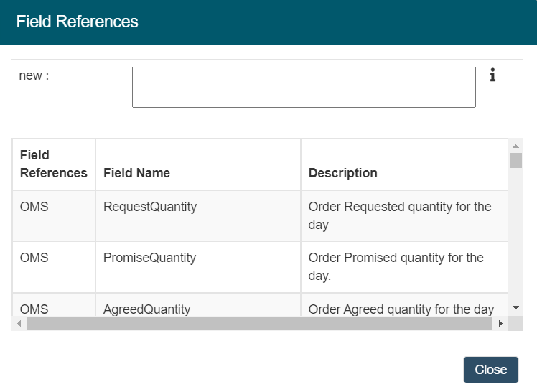537x392 pixels.
Task: Select the RequestQuantity field name cell
Action: click(150, 207)
